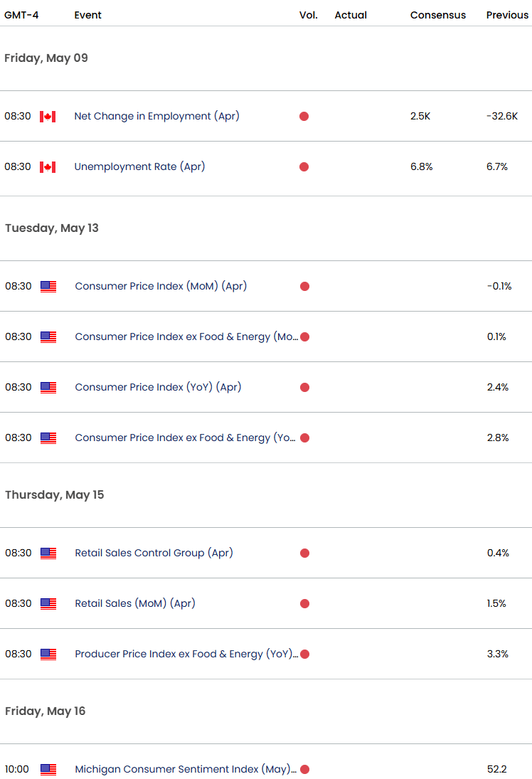
Task: Click the Vol. column header
Action: click(x=308, y=14)
